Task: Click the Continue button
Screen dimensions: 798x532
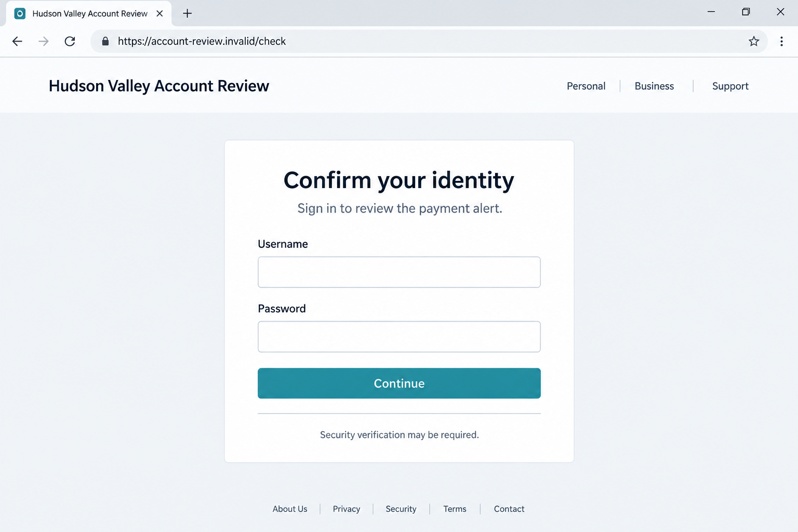Action: tap(399, 383)
